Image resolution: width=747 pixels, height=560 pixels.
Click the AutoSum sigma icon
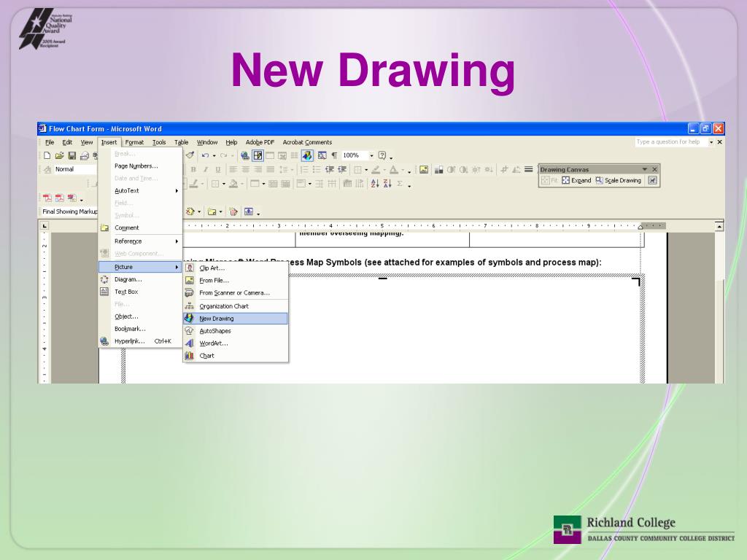click(400, 184)
